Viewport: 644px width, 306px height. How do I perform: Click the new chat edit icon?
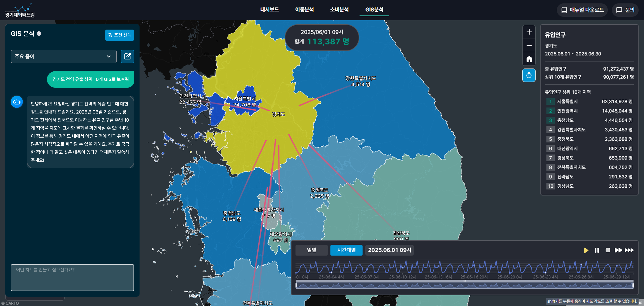point(127,56)
